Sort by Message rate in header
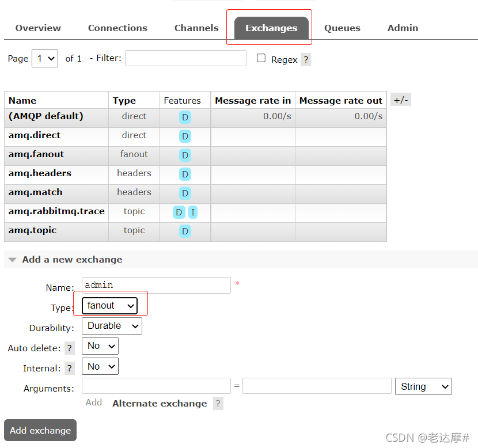 [253, 101]
